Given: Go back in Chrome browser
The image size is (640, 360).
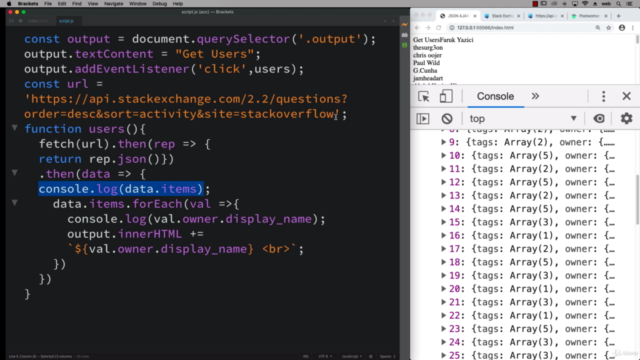Looking at the screenshot, I should coord(417,28).
